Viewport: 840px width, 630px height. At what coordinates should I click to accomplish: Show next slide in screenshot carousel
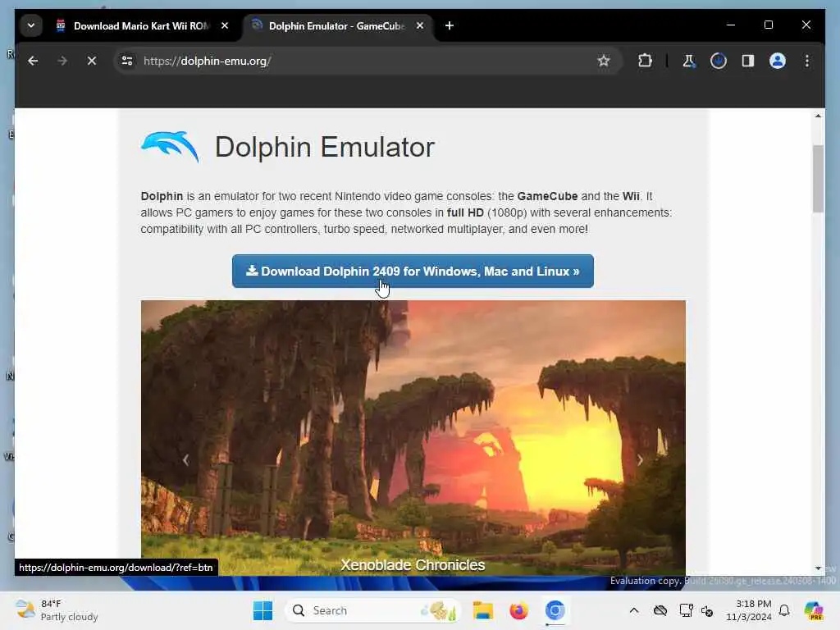point(640,459)
